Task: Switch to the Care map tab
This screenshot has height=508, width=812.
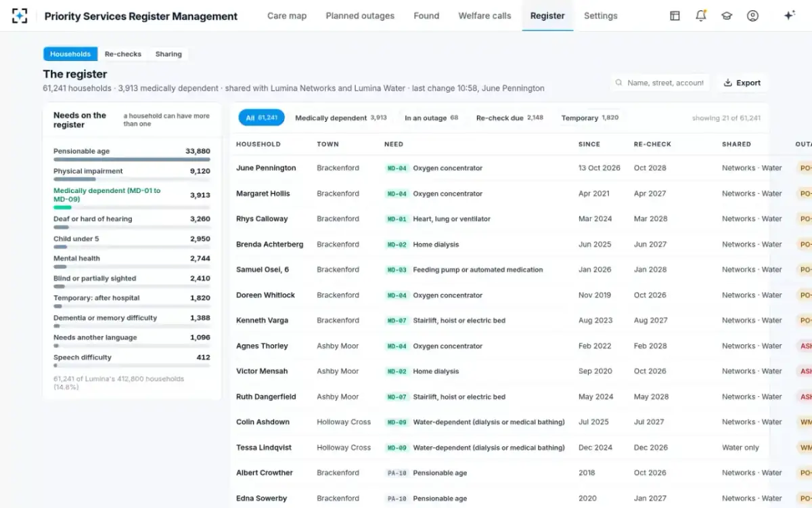Action: click(287, 16)
